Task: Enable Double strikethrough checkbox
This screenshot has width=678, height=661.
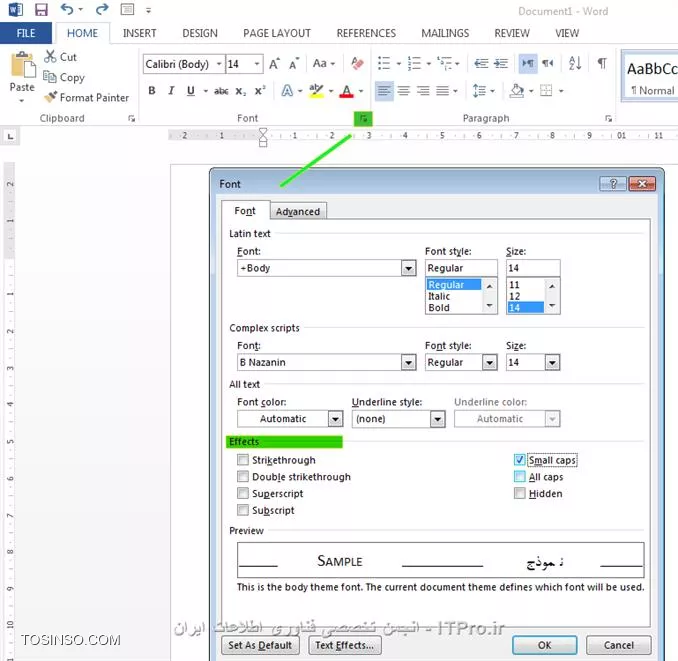Action: pyautogui.click(x=243, y=476)
